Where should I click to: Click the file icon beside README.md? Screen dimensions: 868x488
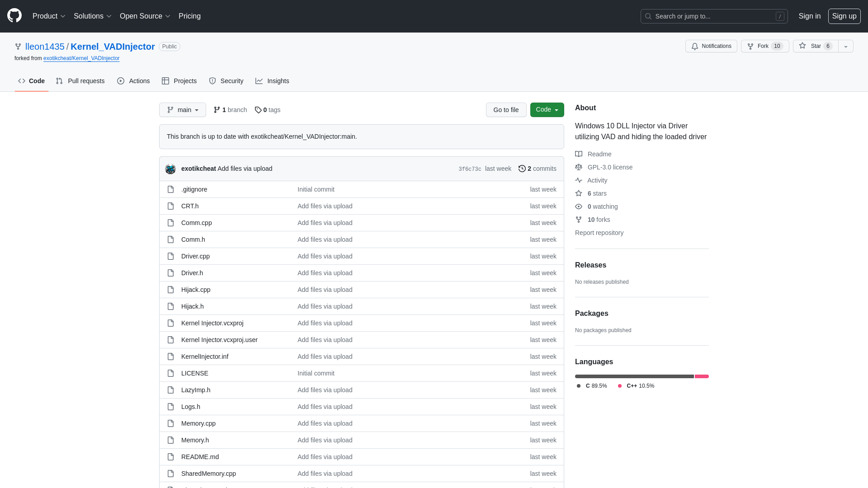pos(170,457)
